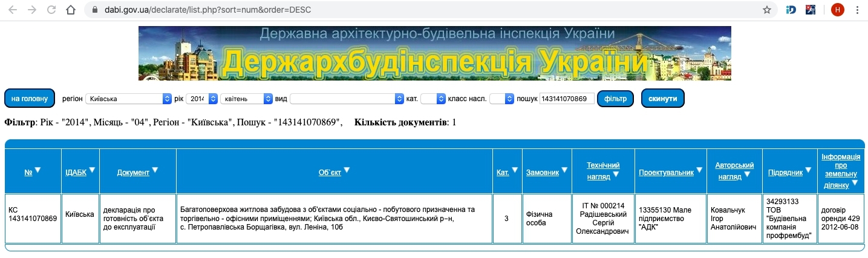Reset filters with скинути button
Screen dimensions: 868x258
662,99
